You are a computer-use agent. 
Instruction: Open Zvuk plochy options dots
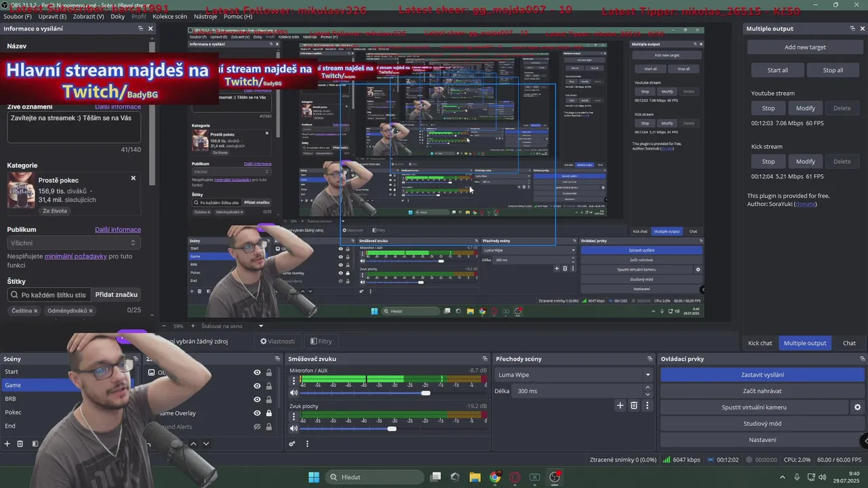tap(294, 416)
